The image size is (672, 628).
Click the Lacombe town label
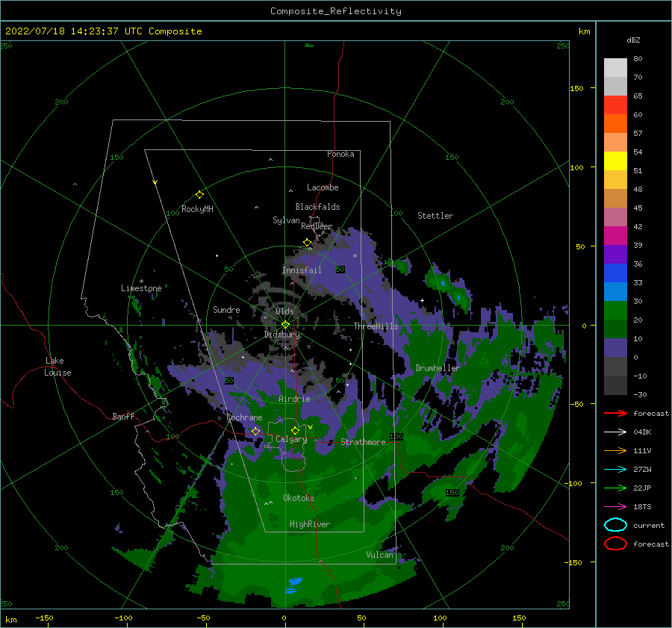[x=323, y=187]
